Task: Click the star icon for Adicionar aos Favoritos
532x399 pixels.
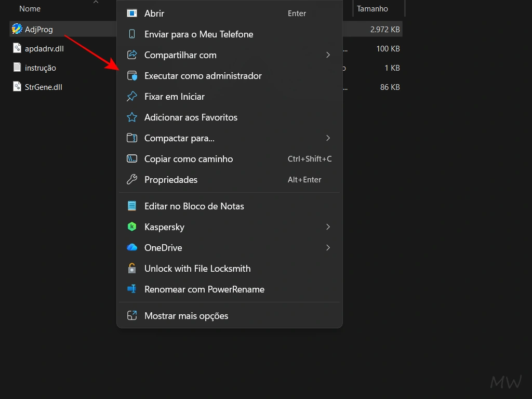Action: pos(132,117)
